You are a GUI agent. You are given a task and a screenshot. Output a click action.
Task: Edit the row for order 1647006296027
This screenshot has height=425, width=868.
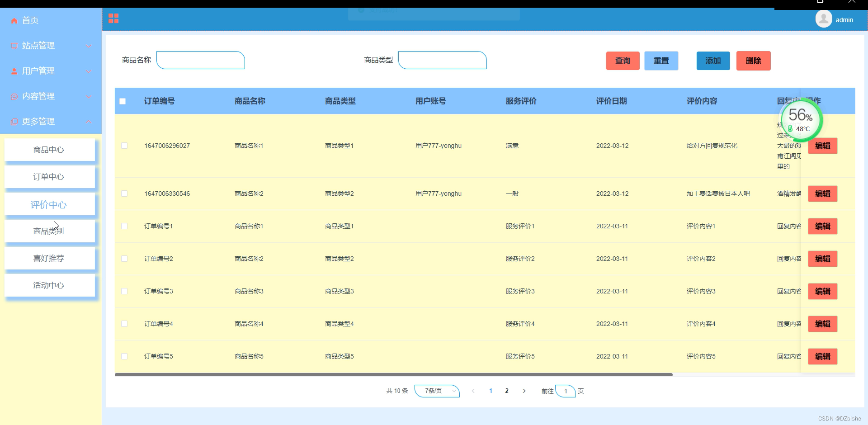tap(822, 146)
